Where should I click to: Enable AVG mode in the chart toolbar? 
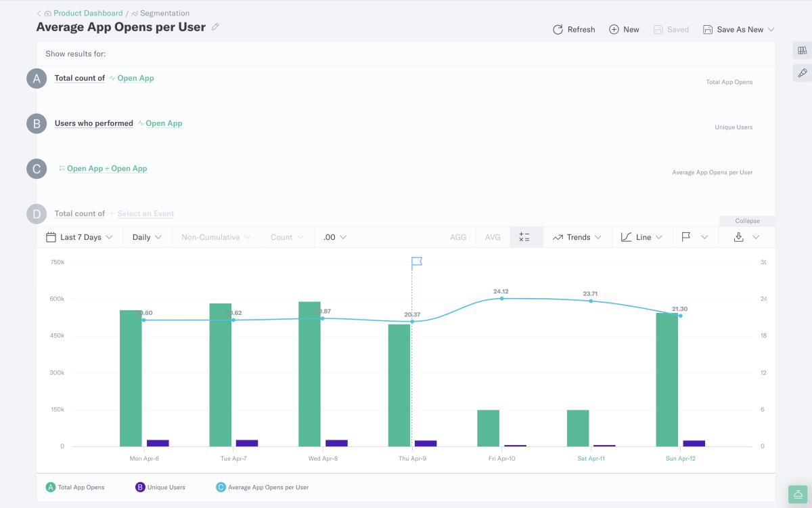tap(492, 237)
